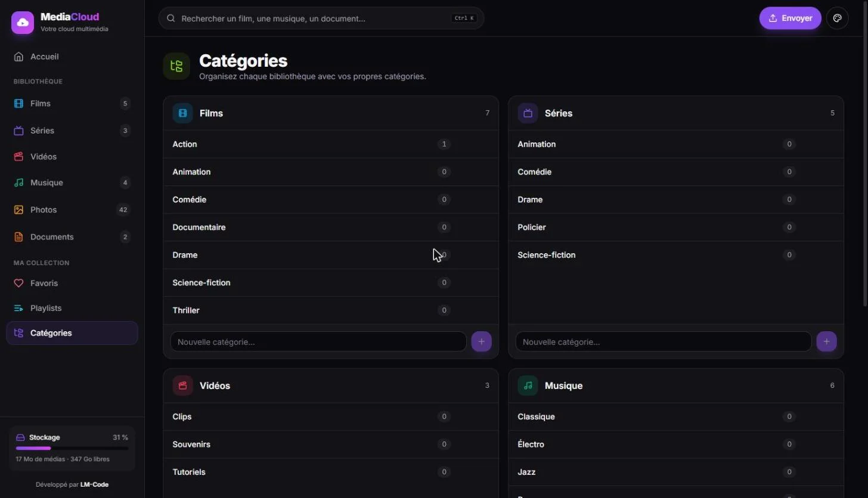868x498 pixels.
Task: Open Musique in the sidebar
Action: [72, 183]
